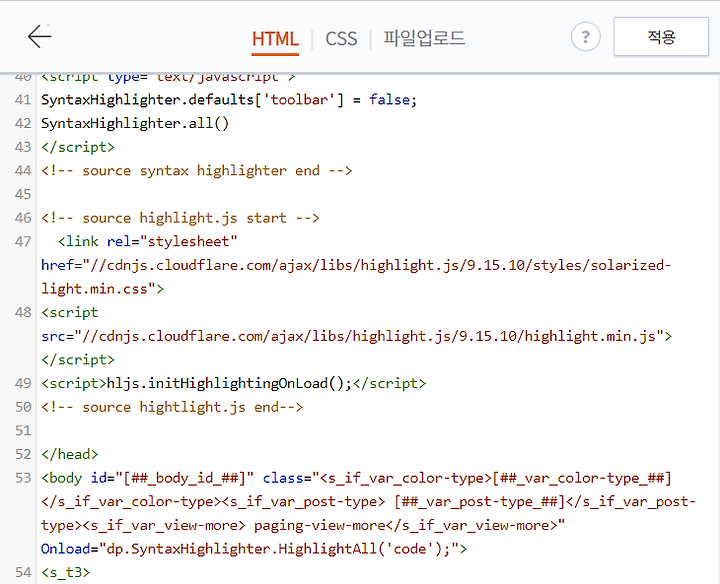The height and width of the screenshot is (584, 720).
Task: Switch to the HTML tab
Action: pos(275,39)
